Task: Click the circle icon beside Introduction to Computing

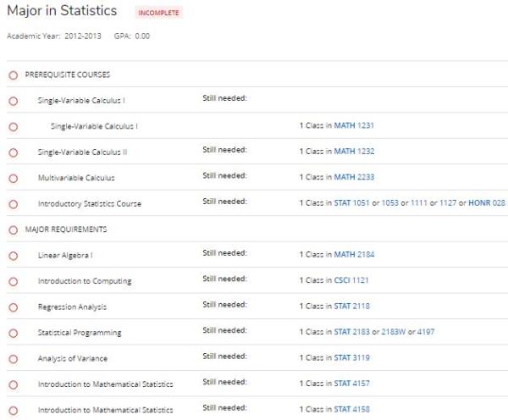Action: pos(13,281)
